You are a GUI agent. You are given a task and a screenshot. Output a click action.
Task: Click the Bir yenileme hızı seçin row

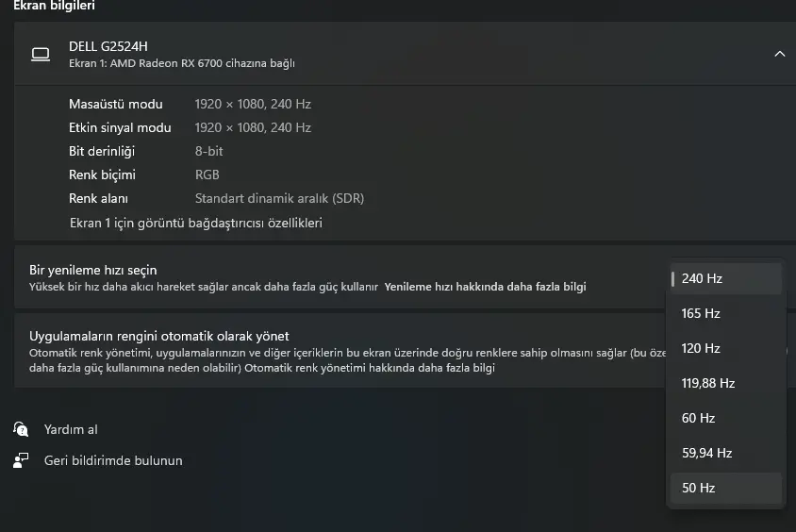click(x=340, y=277)
